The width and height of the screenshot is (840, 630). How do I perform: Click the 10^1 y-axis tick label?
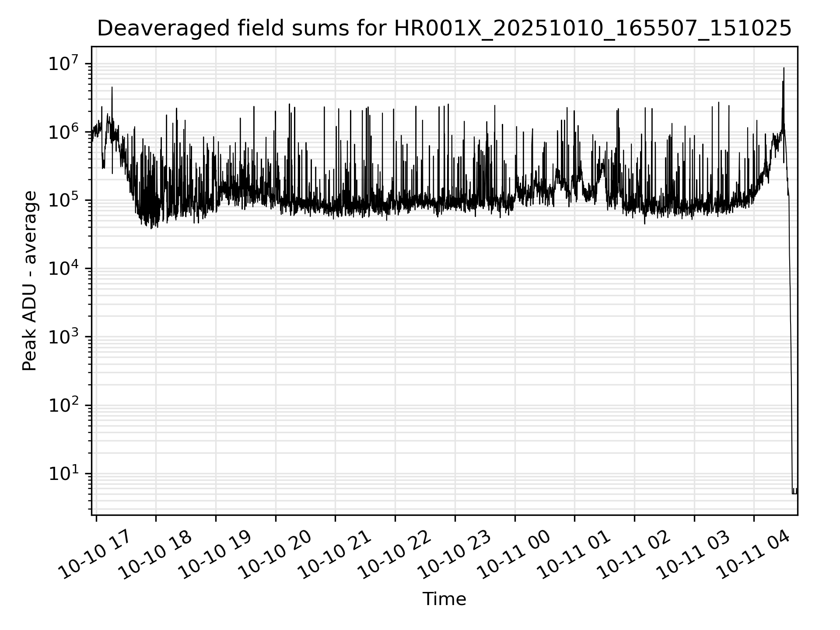pos(64,474)
